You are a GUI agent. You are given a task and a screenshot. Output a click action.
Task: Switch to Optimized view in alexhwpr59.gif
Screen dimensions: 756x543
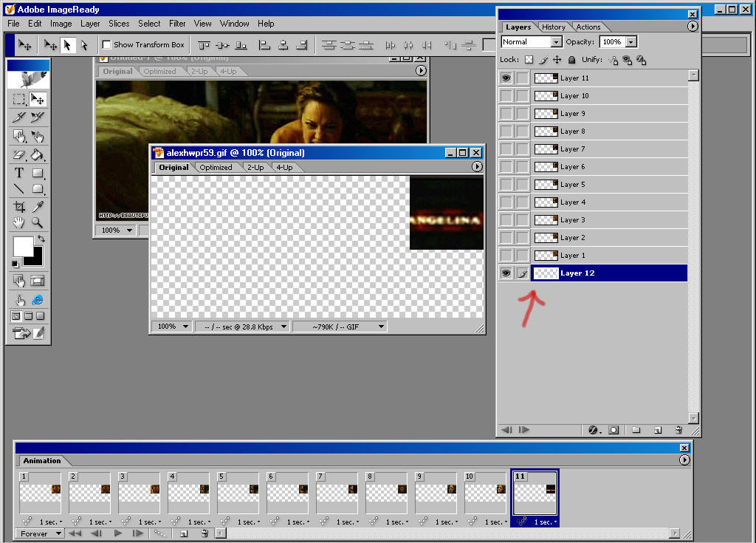[216, 168]
